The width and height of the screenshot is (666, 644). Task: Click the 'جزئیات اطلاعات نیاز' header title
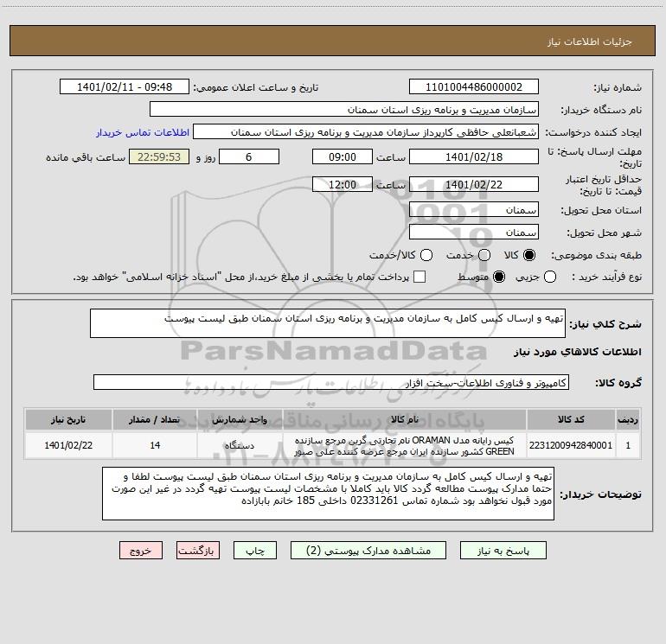pos(590,41)
